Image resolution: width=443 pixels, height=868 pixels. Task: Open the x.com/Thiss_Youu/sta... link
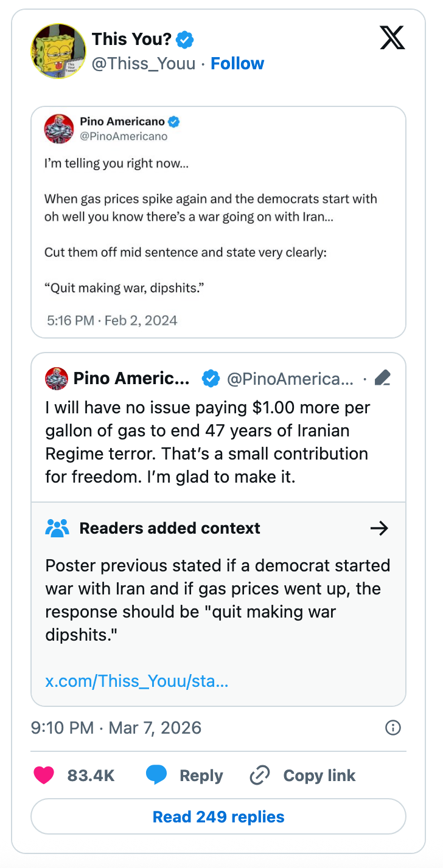click(x=138, y=681)
